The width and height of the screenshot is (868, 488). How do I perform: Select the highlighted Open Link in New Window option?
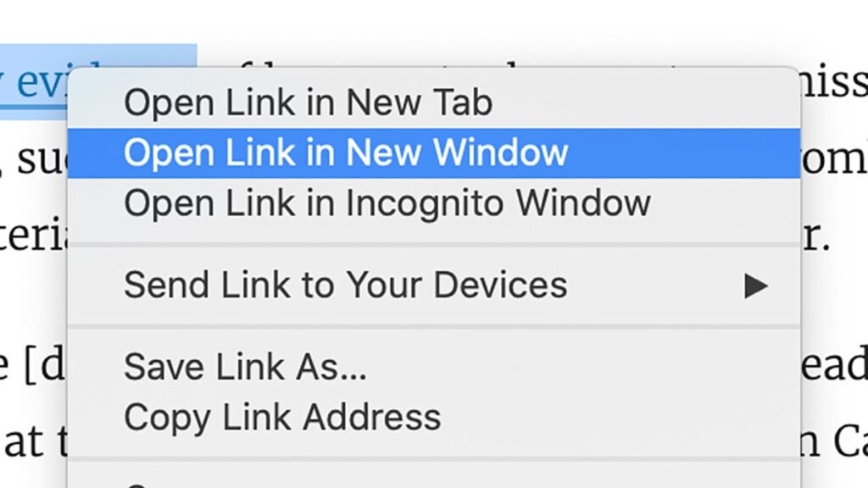[348, 152]
